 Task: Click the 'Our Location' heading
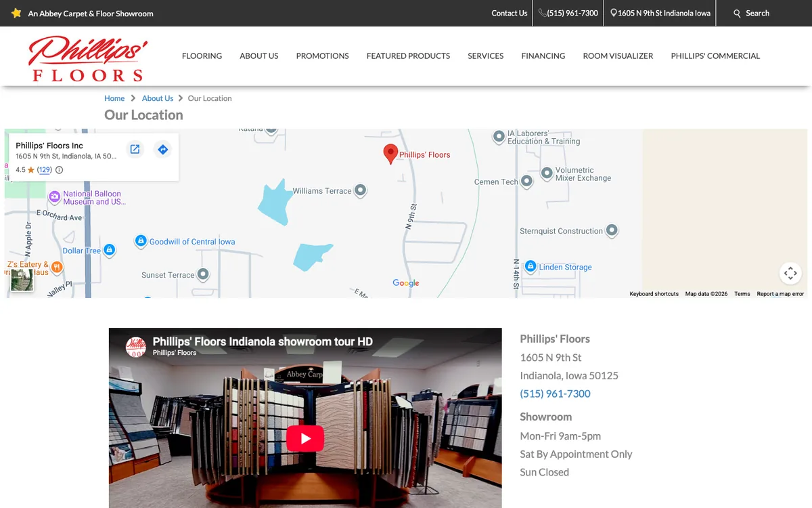pyautogui.click(x=143, y=115)
